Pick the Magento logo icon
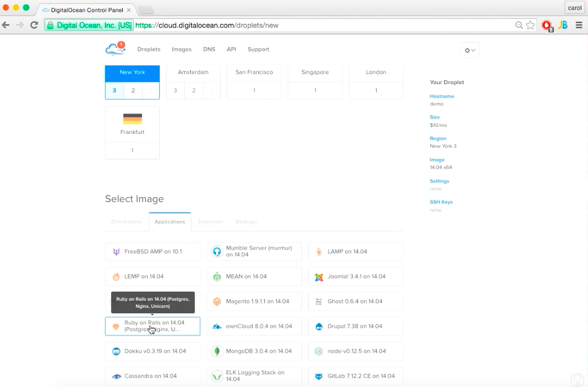588x387 pixels. click(x=217, y=301)
